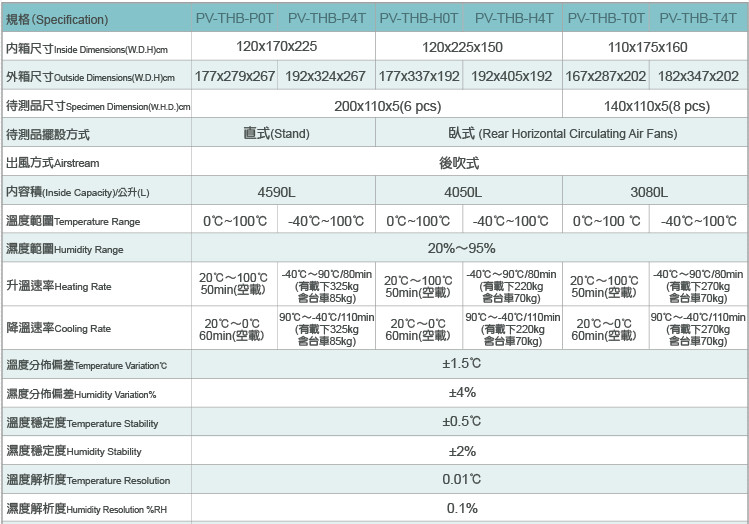Click the PV-THB-P0T model column header
The height and width of the screenshot is (524, 749).
click(234, 18)
